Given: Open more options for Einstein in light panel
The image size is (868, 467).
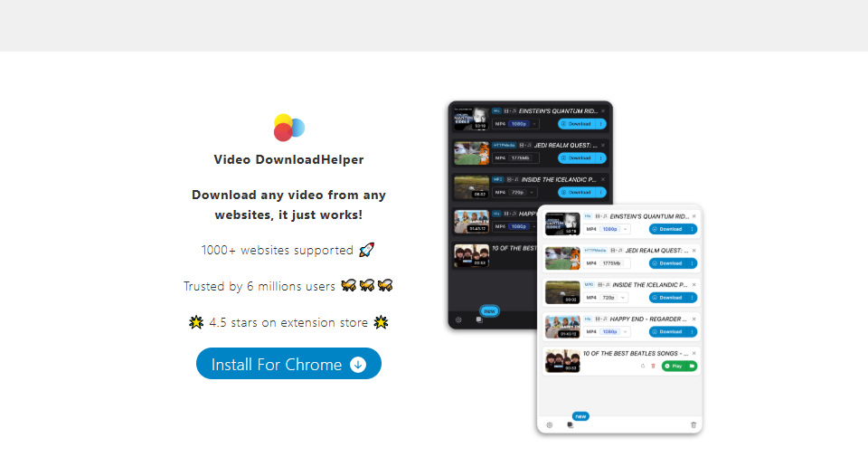Looking at the screenshot, I should 692,229.
